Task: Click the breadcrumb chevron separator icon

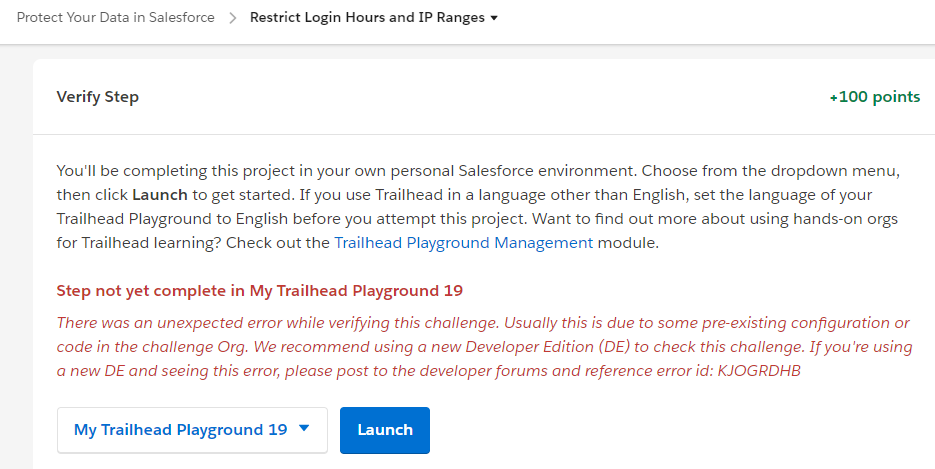Action: (232, 18)
